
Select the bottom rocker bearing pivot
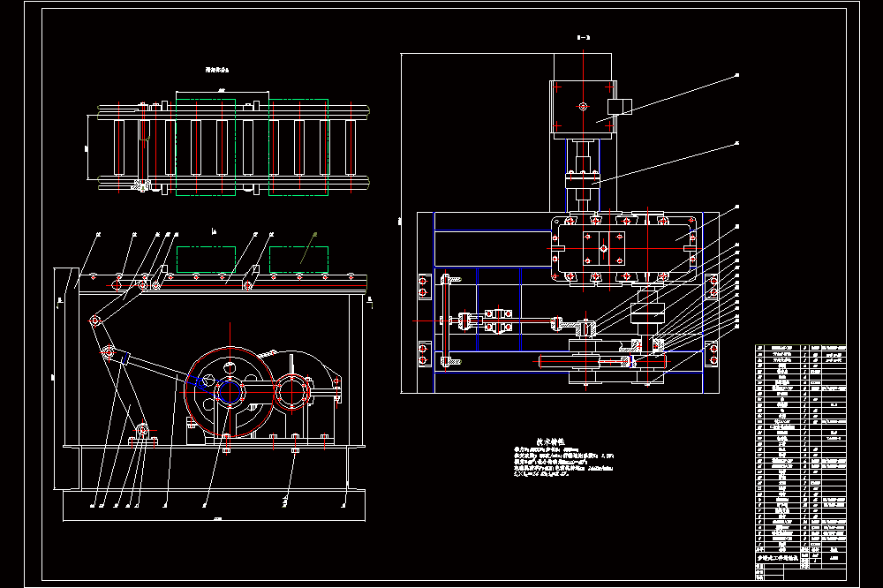point(142,431)
